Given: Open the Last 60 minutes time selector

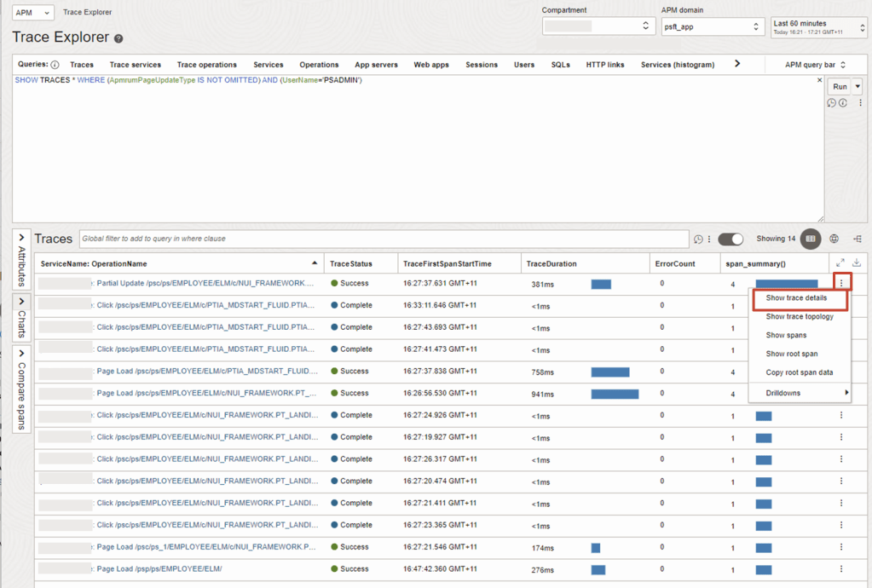Looking at the screenshot, I should pyautogui.click(x=817, y=27).
